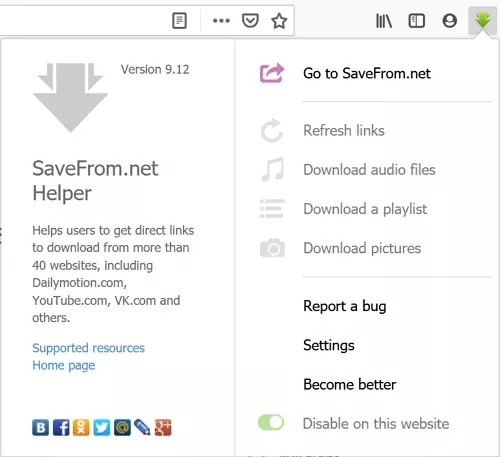The height and width of the screenshot is (457, 500).
Task: Click large gray SaveFrom arrow logo
Action: (70, 98)
